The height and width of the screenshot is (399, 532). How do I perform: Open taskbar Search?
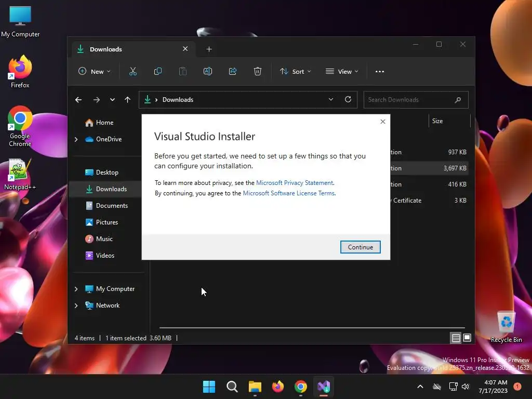pyautogui.click(x=232, y=387)
